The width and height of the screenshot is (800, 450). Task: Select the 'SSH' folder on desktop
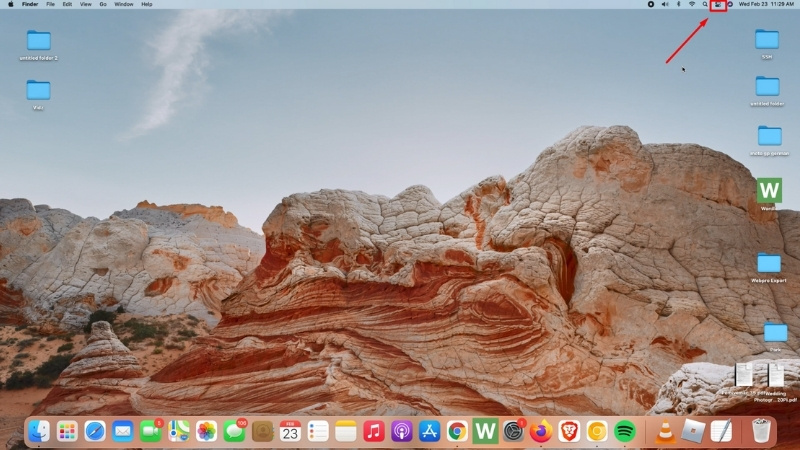pyautogui.click(x=767, y=44)
